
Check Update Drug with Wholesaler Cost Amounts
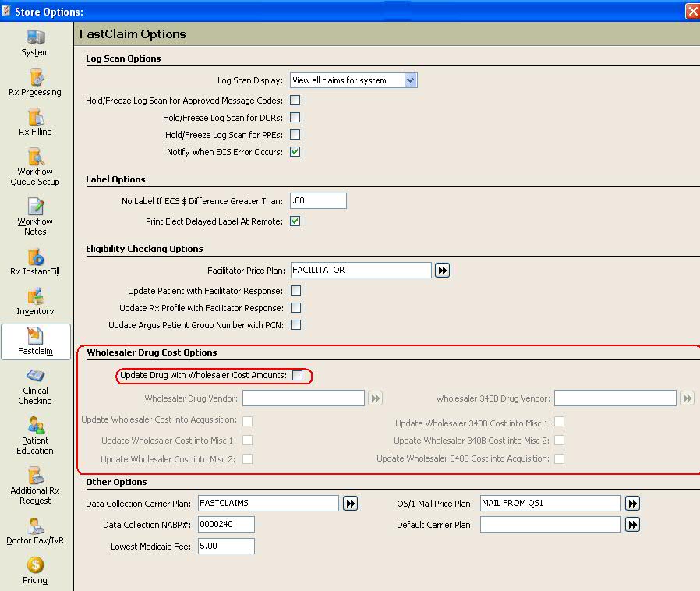tap(297, 375)
